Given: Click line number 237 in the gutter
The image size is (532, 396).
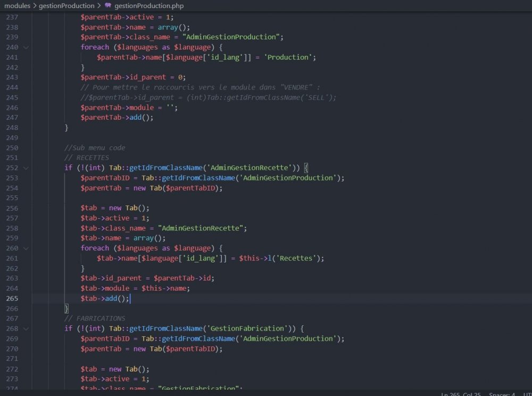Looking at the screenshot, I should (x=12, y=18).
